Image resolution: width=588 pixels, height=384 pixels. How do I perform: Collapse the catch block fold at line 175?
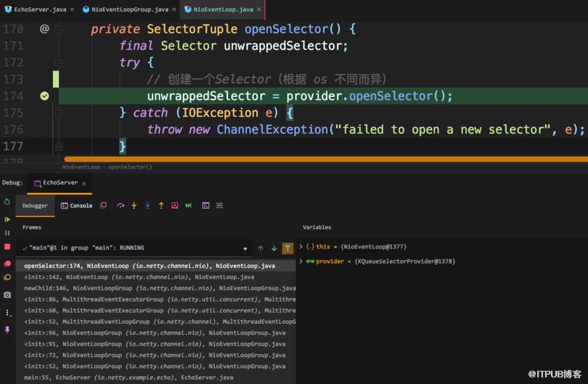59,112
